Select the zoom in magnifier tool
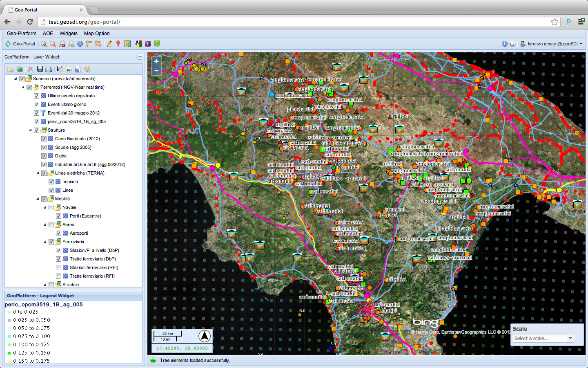 [x=44, y=44]
